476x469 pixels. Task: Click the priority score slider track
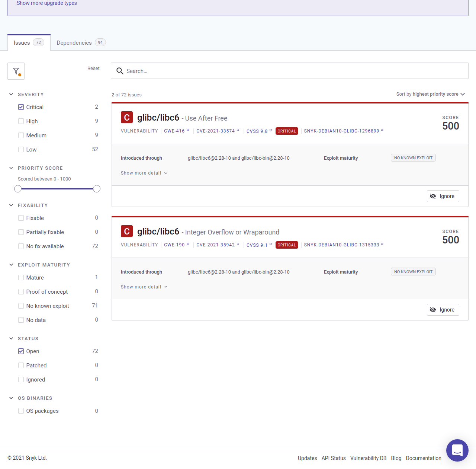tap(57, 189)
